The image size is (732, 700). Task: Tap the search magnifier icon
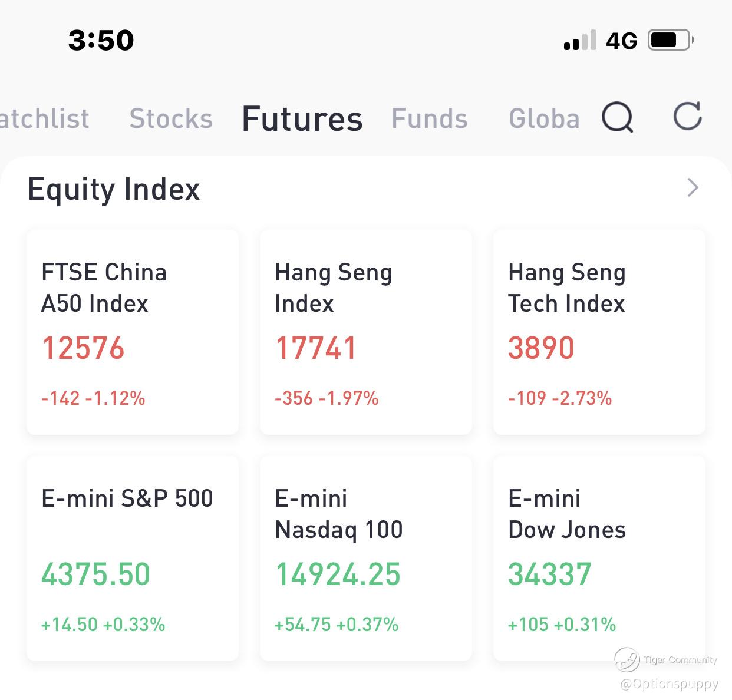click(x=617, y=118)
